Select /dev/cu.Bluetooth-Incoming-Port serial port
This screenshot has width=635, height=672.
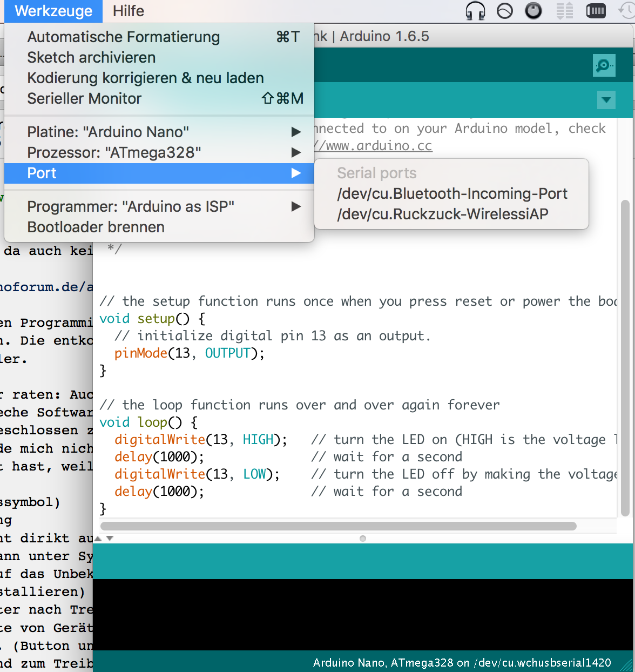coord(451,193)
